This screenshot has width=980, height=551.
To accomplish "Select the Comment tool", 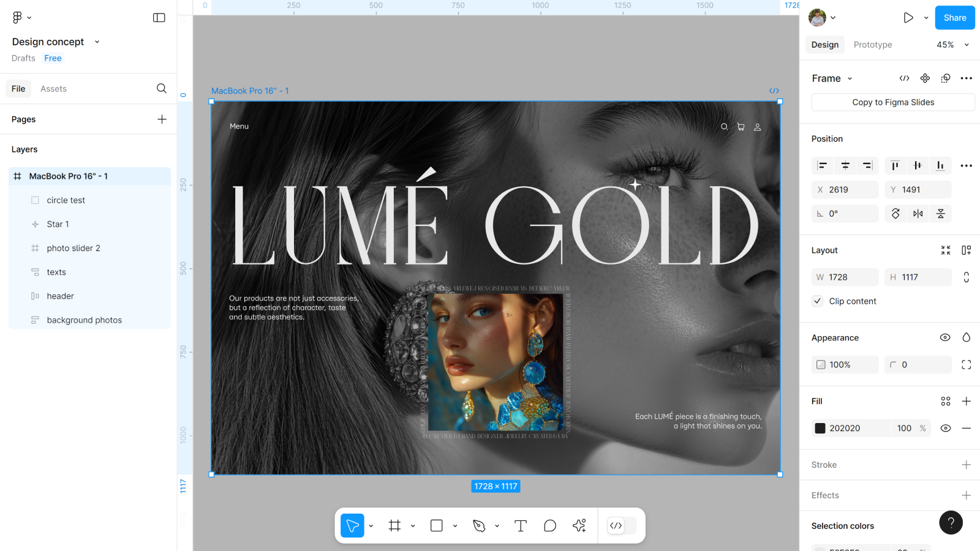I will (549, 526).
